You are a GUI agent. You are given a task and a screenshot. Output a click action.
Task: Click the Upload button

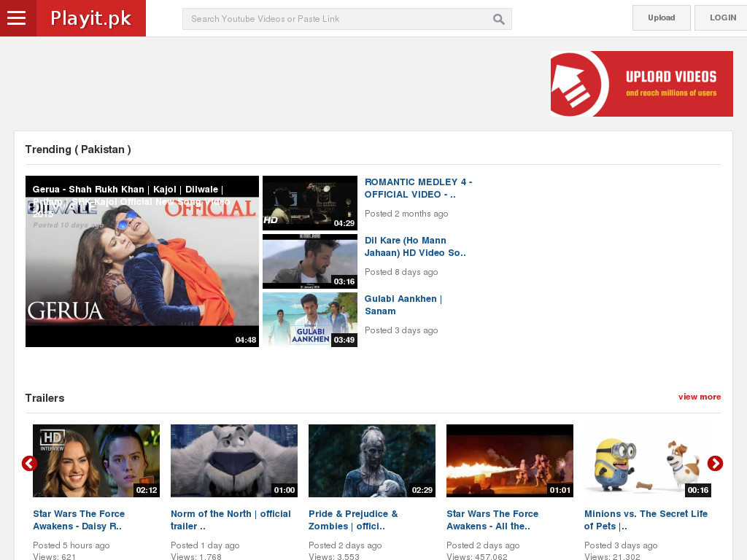661,17
